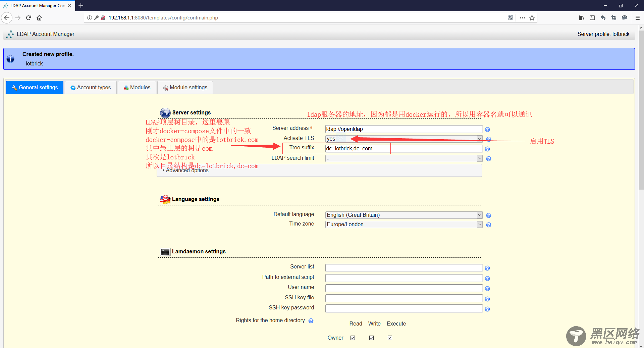Viewport: 644px width, 348px height.
Task: Click the Server list input field
Action: click(404, 268)
